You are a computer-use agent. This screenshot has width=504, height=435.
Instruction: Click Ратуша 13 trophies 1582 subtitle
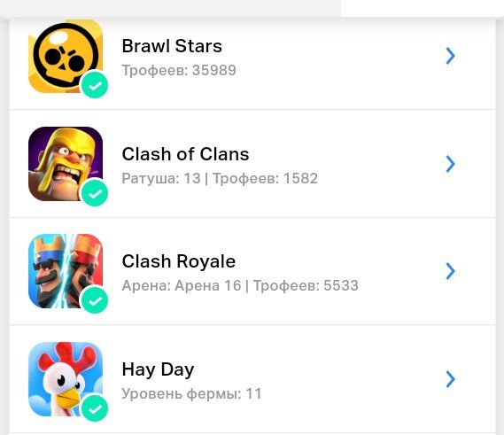(220, 178)
